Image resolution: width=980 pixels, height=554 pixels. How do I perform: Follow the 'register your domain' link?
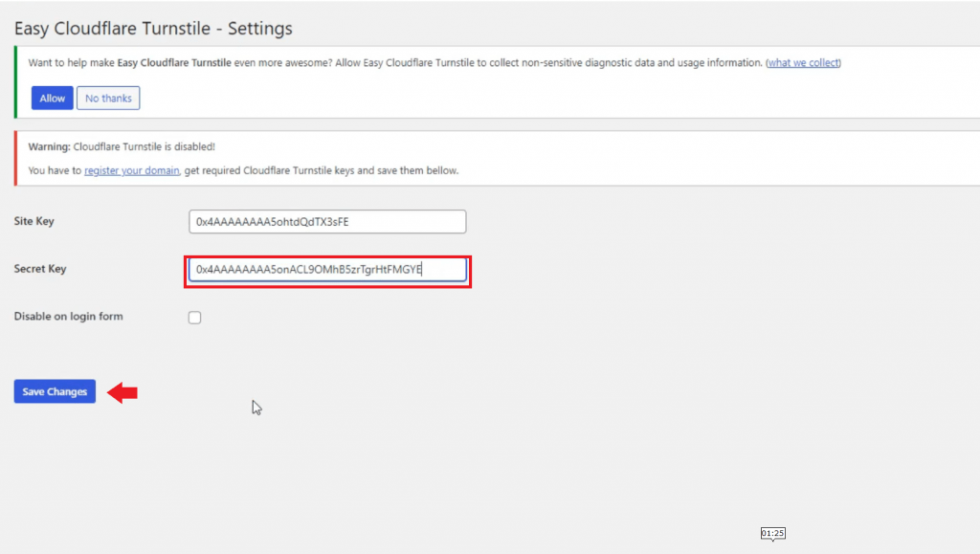(x=132, y=170)
